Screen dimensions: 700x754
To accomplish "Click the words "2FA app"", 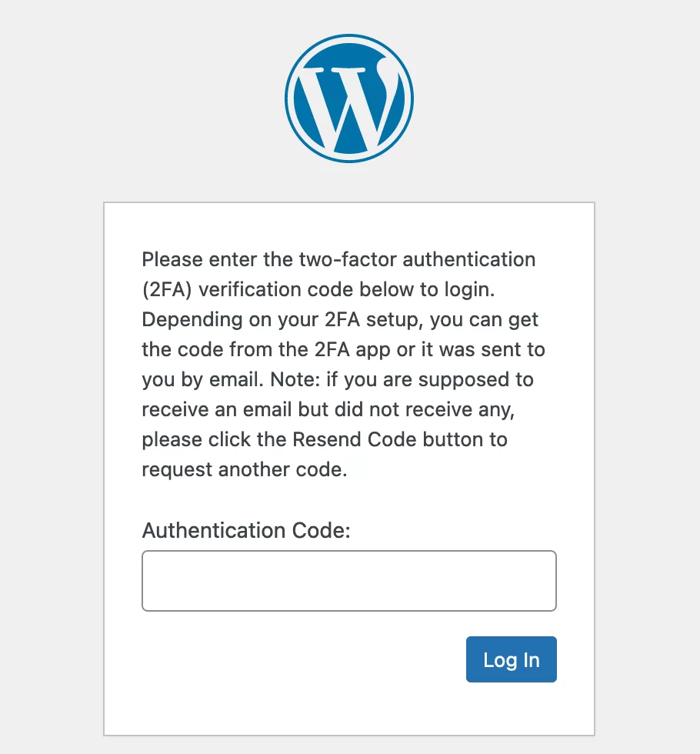I will [x=352, y=350].
